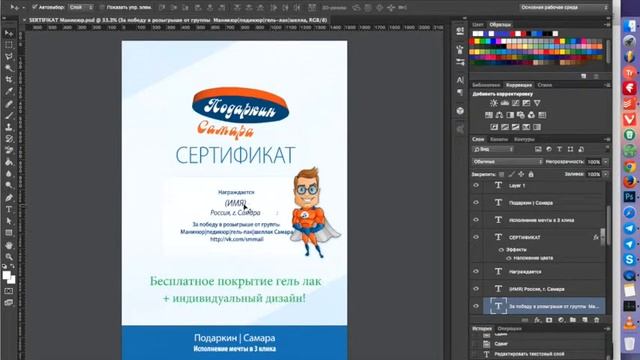The height and width of the screenshot is (360, 640).
Task: Collapse effects on the СЕРТИФИКАТ layer
Action: coord(602,237)
